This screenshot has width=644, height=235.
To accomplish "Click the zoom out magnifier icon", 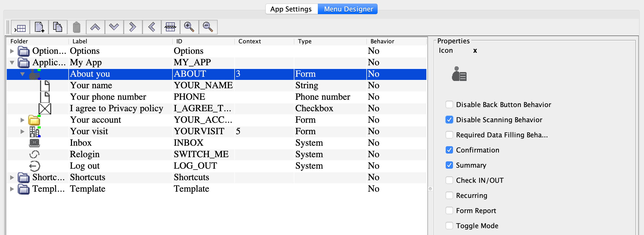I will (x=208, y=27).
